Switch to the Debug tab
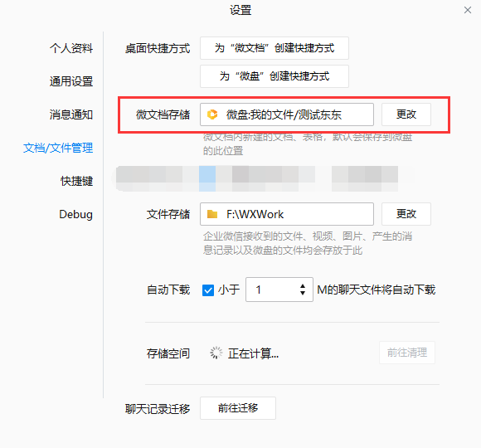 click(75, 214)
